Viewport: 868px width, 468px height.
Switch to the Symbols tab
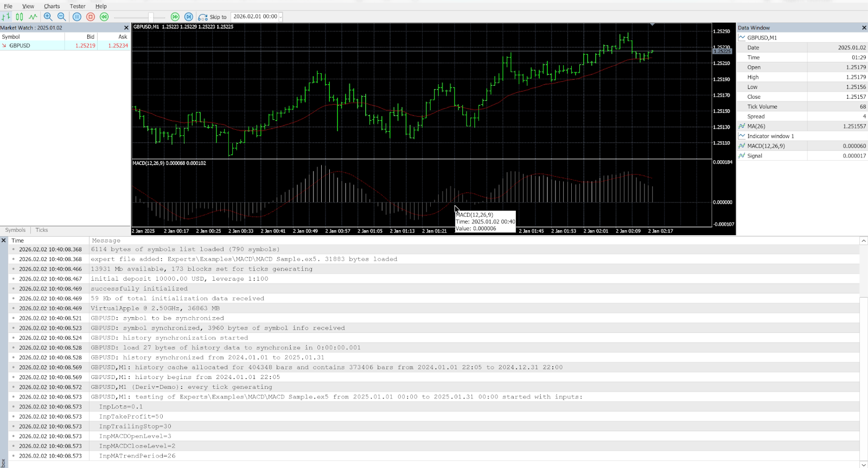click(15, 230)
